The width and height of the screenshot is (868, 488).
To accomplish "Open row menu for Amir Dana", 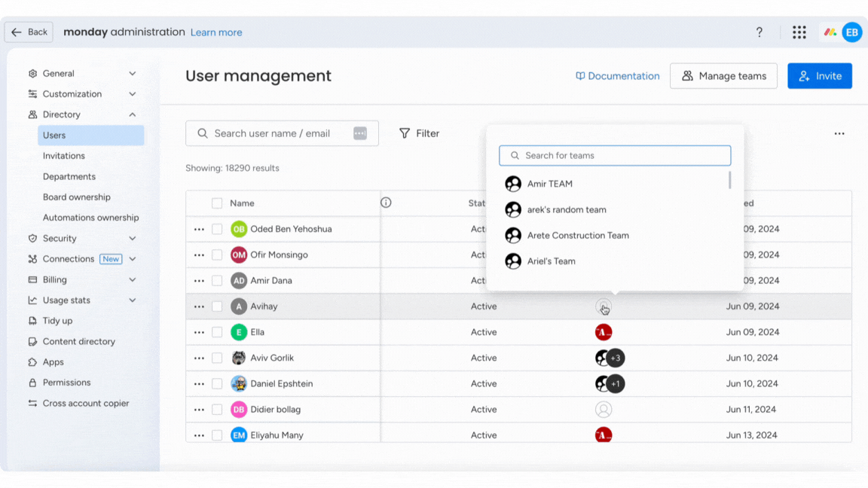I will coord(199,280).
